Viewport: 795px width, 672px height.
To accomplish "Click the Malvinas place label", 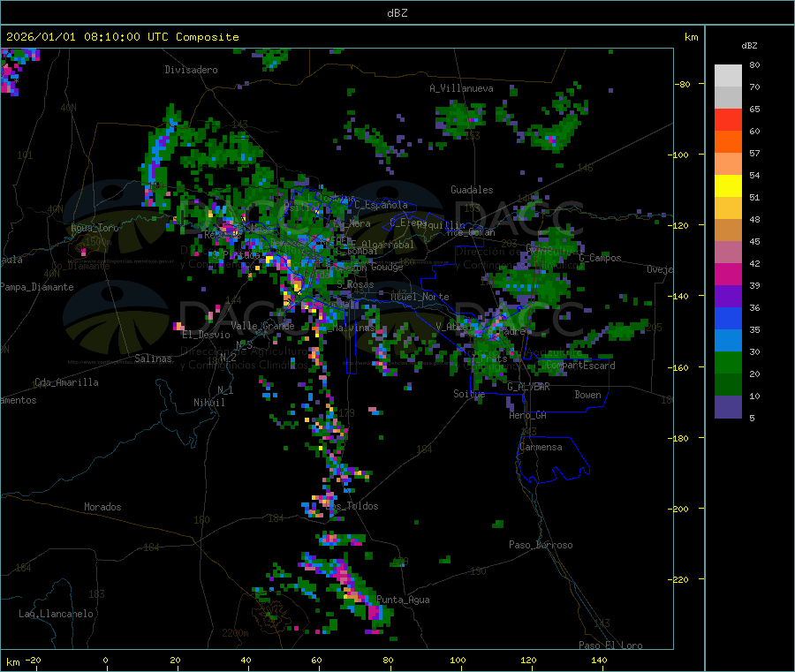I will (x=353, y=328).
